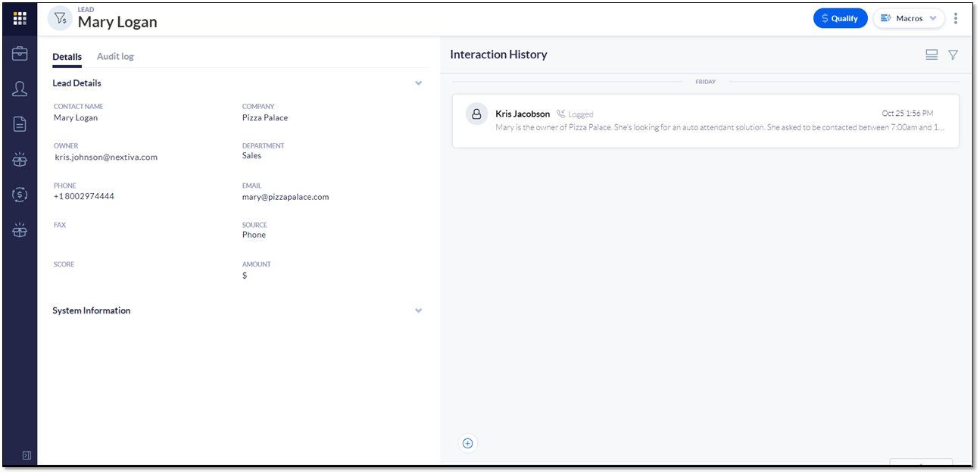Select the avatar on Kris Jacobson's interaction

476,114
